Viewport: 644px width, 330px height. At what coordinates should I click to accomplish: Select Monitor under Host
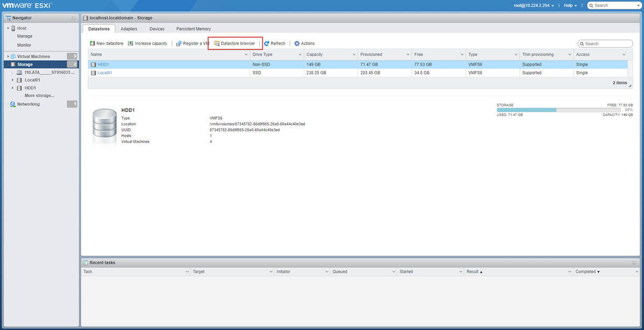coord(24,45)
